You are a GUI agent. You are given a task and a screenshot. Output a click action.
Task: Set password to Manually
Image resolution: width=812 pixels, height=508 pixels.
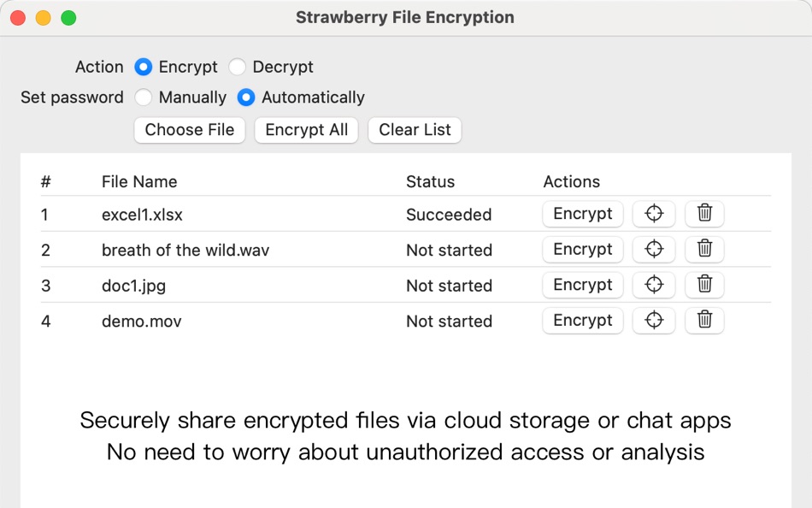click(x=143, y=97)
